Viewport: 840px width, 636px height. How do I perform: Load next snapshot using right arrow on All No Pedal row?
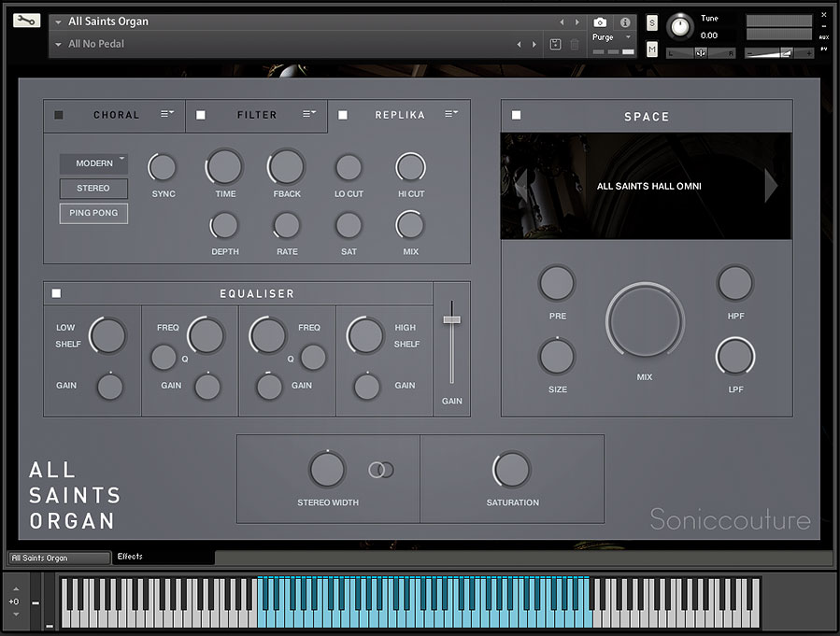[534, 45]
